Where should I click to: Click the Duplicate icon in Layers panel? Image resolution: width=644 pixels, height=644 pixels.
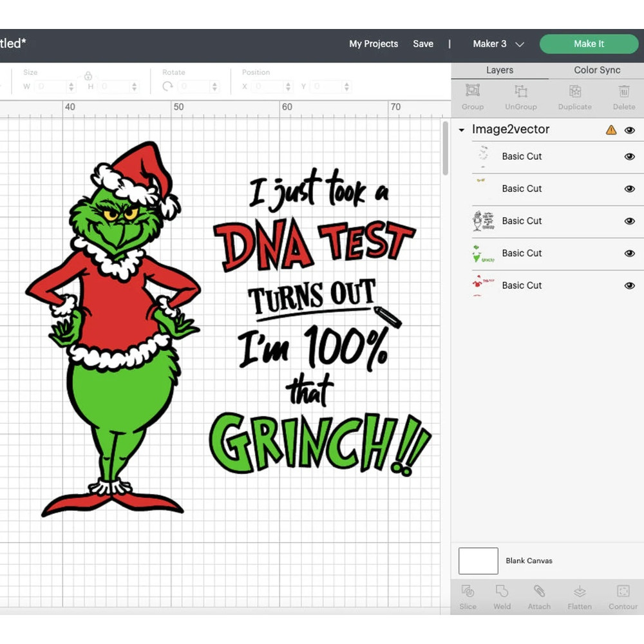pos(574,97)
